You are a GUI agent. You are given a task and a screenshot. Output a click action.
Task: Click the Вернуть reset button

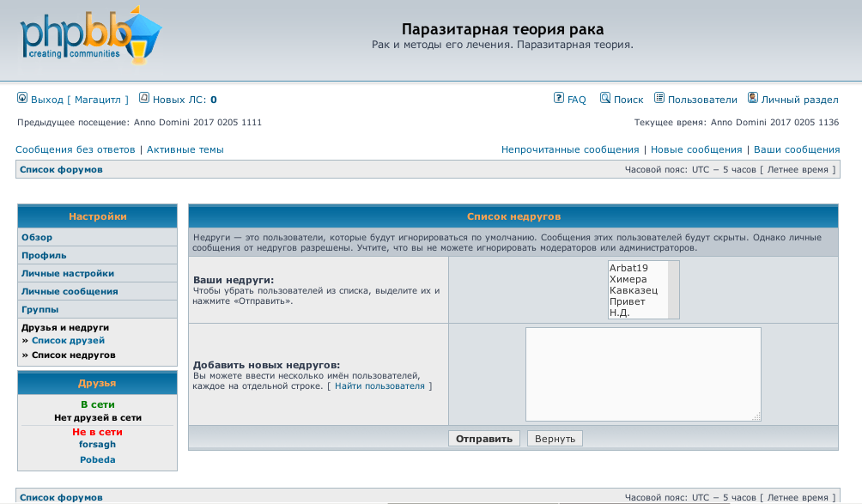tap(555, 439)
